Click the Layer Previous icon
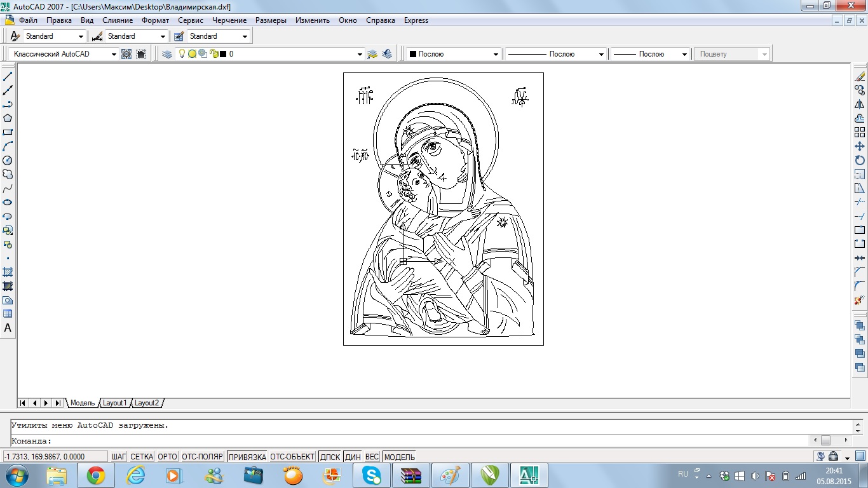 pos(387,54)
